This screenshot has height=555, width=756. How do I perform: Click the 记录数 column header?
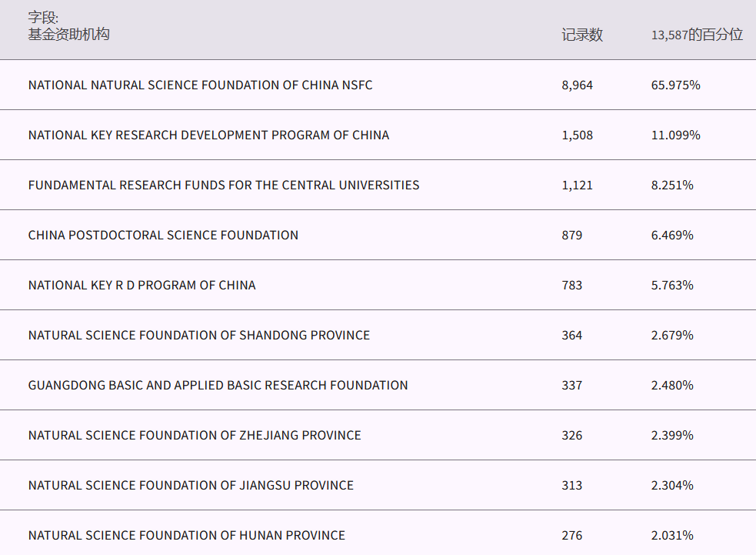click(581, 35)
